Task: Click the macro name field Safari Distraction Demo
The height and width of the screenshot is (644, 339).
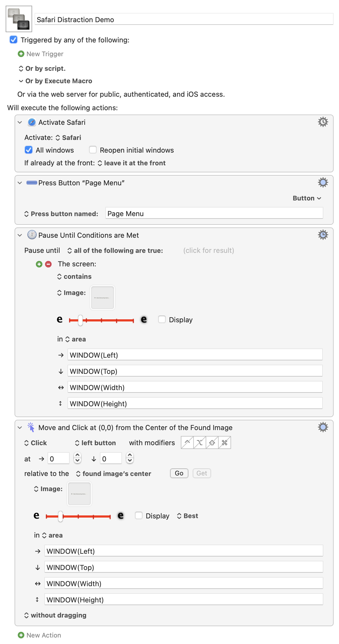Action: coord(184,19)
